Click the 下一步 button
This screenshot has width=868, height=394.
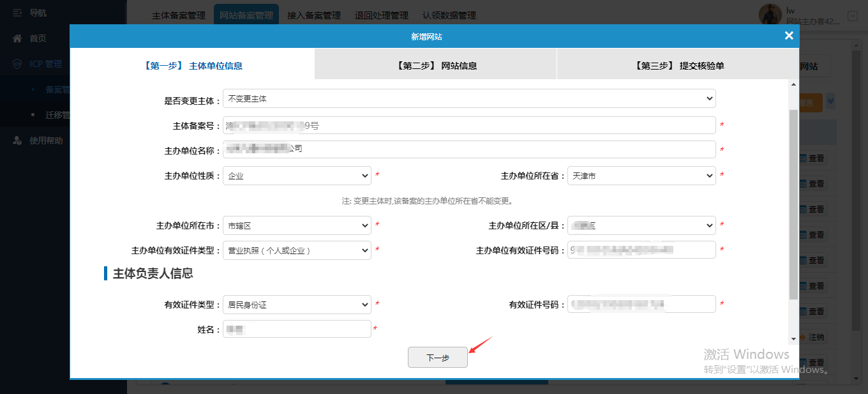[438, 358]
